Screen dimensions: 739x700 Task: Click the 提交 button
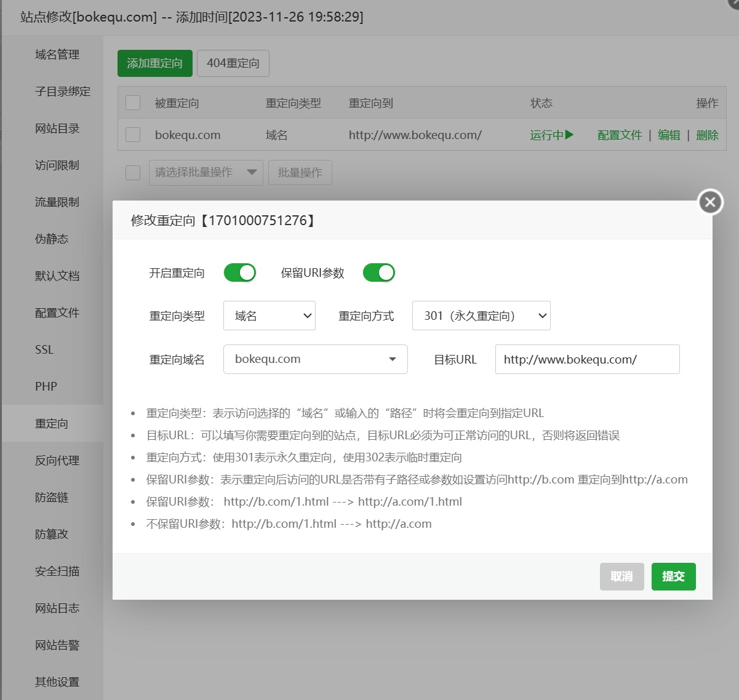coord(674,576)
